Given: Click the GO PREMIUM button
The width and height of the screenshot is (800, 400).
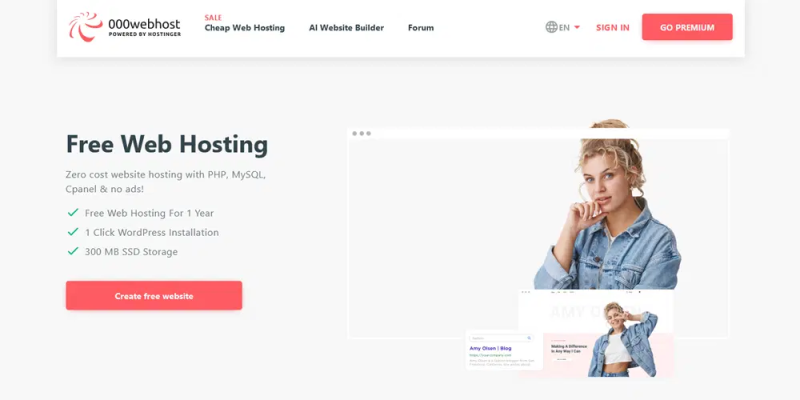Looking at the screenshot, I should click(687, 27).
